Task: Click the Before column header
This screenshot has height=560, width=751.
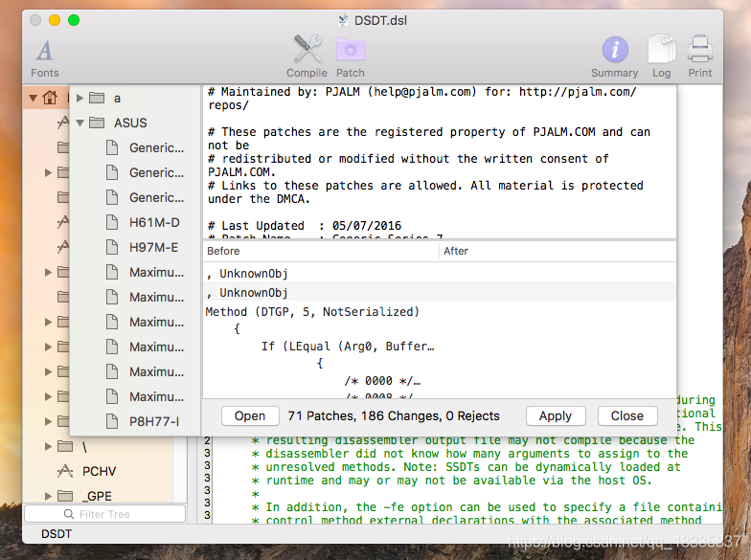Action: click(320, 251)
